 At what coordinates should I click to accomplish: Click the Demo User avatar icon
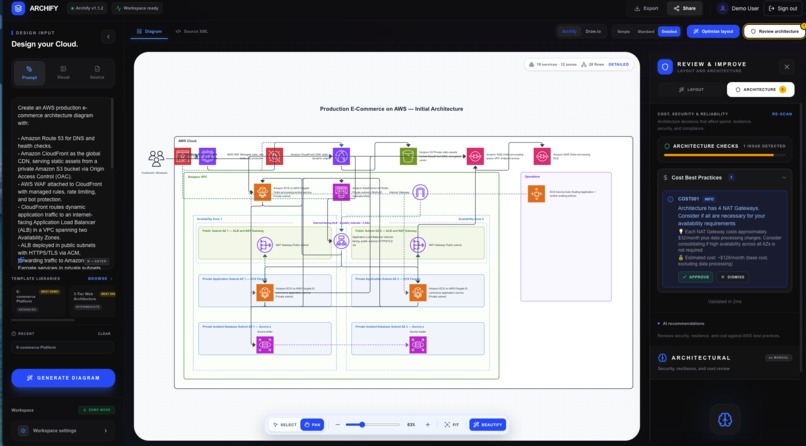tap(723, 8)
